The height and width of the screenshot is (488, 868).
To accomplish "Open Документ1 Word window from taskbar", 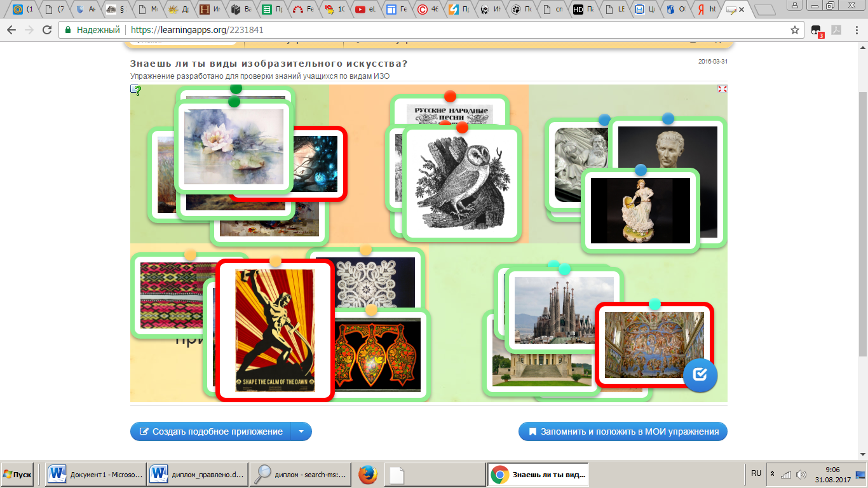I will point(95,474).
